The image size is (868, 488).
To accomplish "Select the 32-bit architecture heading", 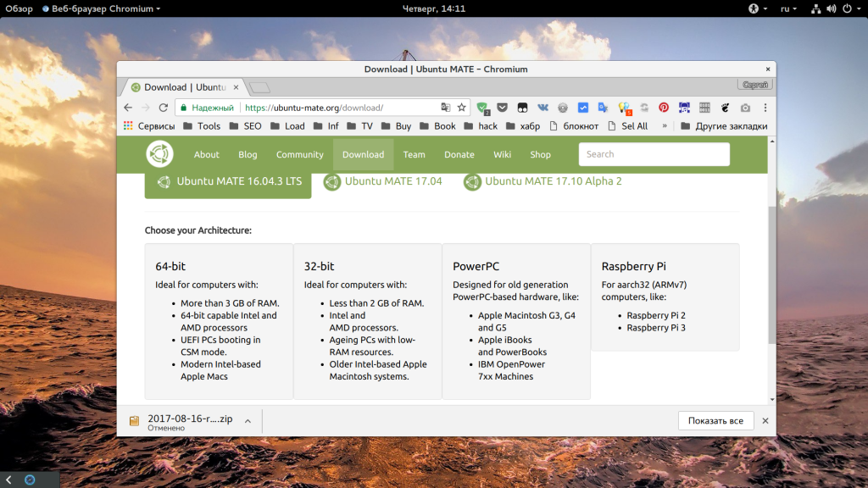I will point(319,266).
